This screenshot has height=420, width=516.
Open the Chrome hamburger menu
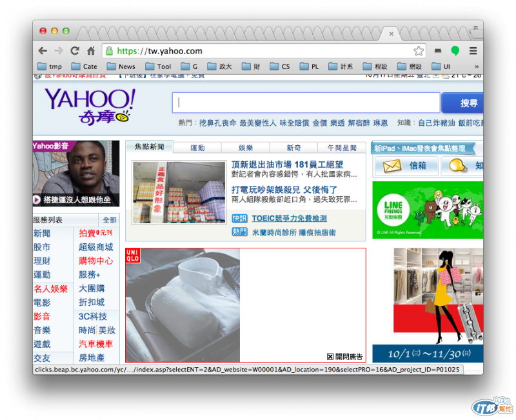pyautogui.click(x=473, y=51)
